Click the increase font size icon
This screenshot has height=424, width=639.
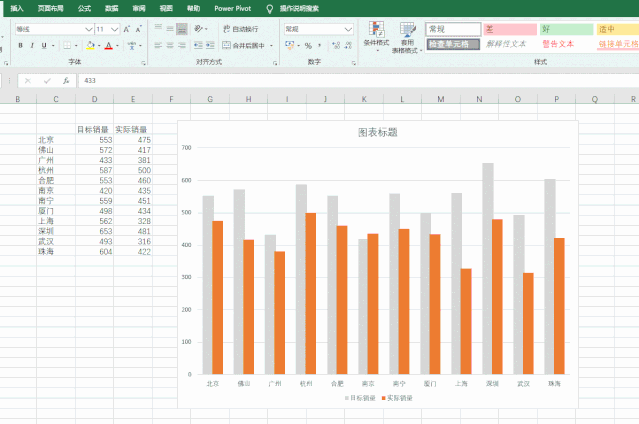(126, 29)
